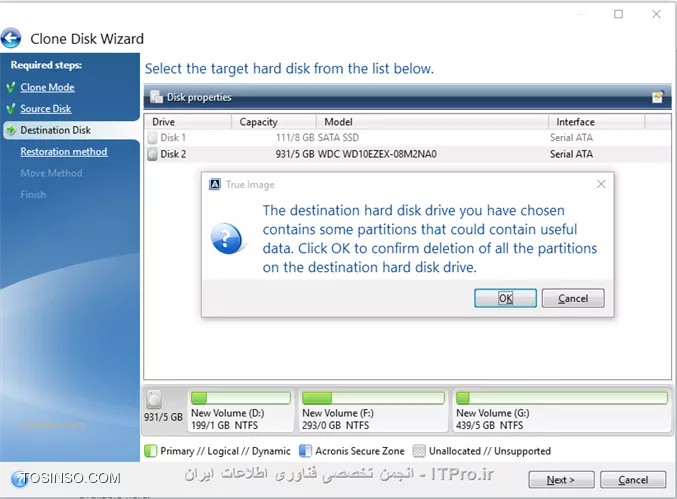Close the True Image dialog
Screen dimensions: 677x499
click(x=601, y=184)
